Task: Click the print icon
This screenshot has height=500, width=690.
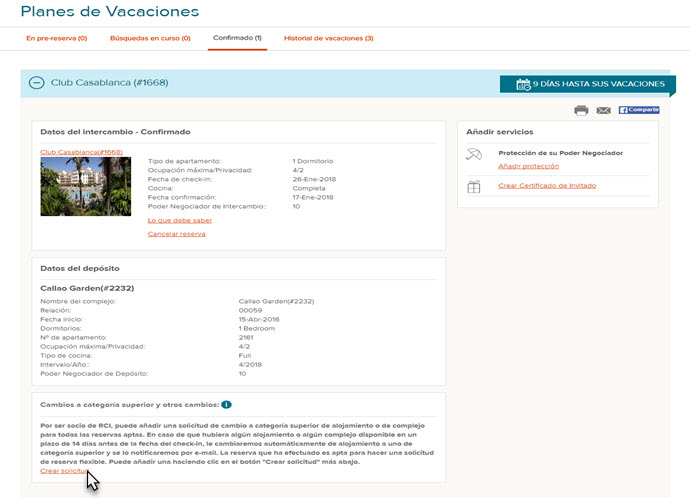Action: tap(581, 110)
